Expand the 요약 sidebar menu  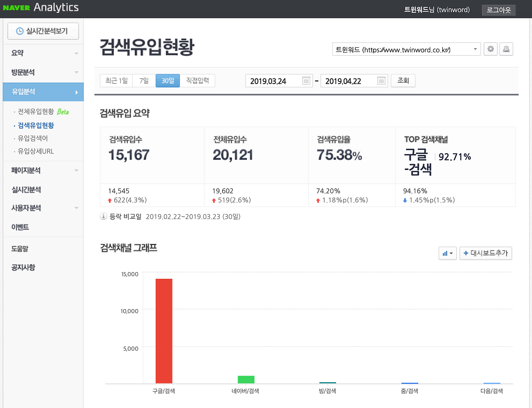(x=43, y=53)
